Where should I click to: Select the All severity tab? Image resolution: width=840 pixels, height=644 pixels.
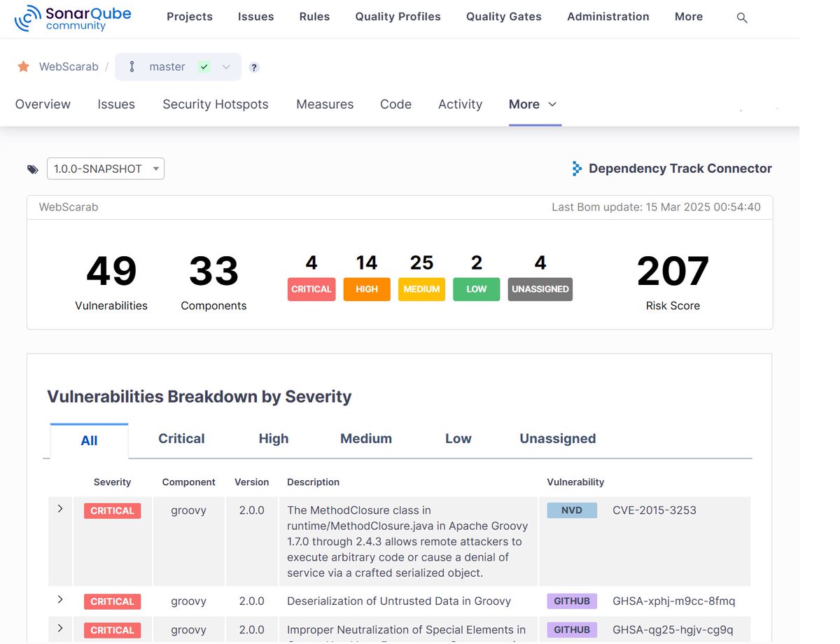point(90,440)
